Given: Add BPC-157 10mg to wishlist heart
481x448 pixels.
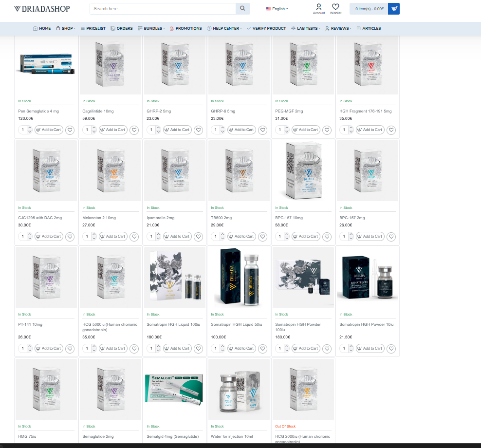Looking at the screenshot, I should point(327,237).
